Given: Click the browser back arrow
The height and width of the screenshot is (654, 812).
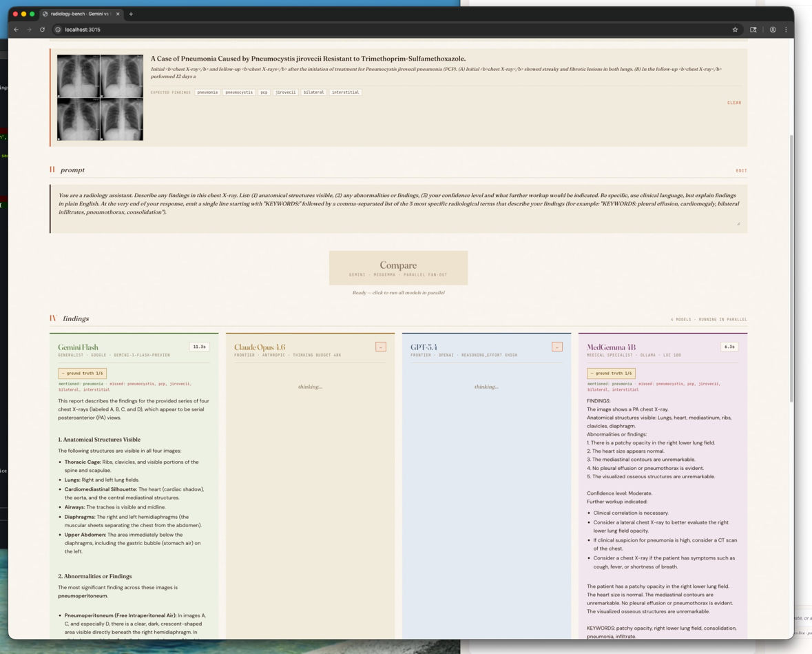Looking at the screenshot, I should [17, 30].
